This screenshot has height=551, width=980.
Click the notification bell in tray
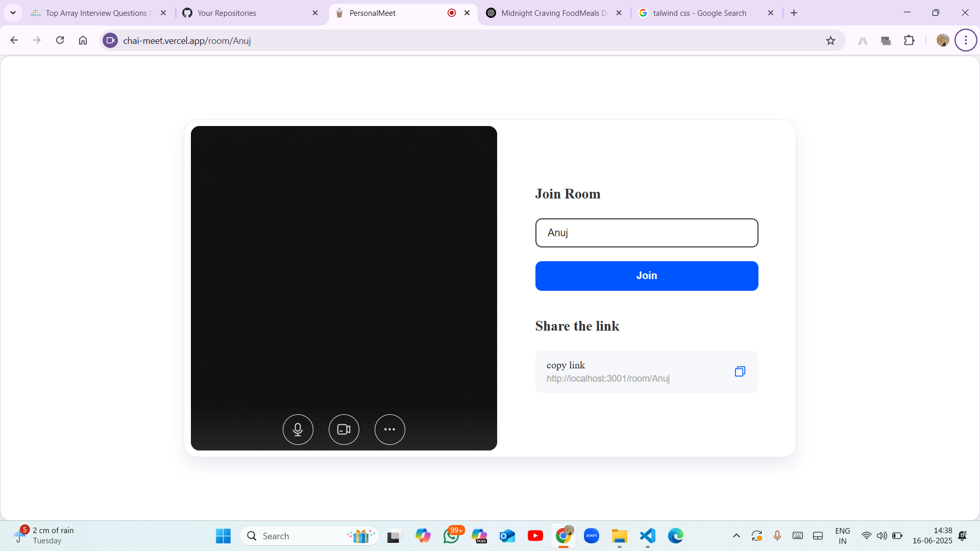[963, 536]
